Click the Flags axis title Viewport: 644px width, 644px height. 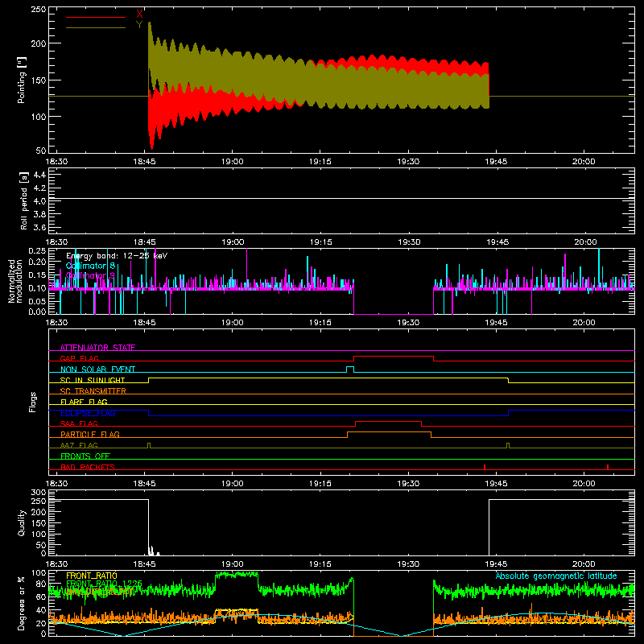point(32,402)
